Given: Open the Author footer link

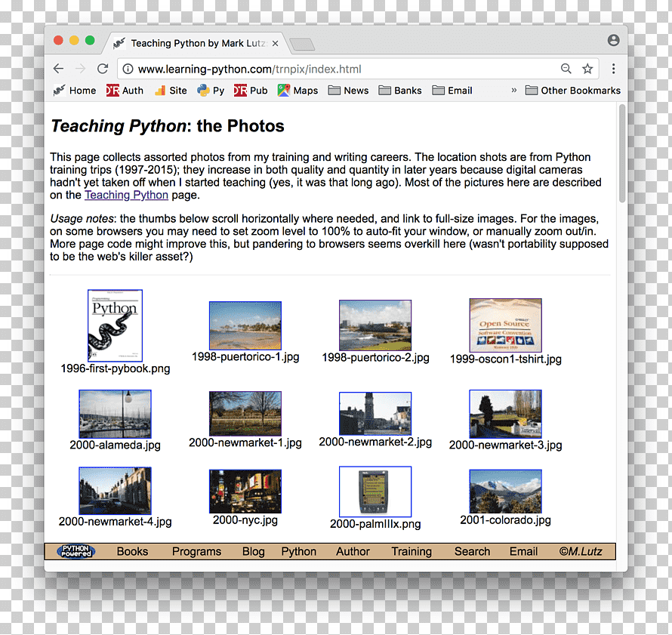Looking at the screenshot, I should tap(353, 551).
